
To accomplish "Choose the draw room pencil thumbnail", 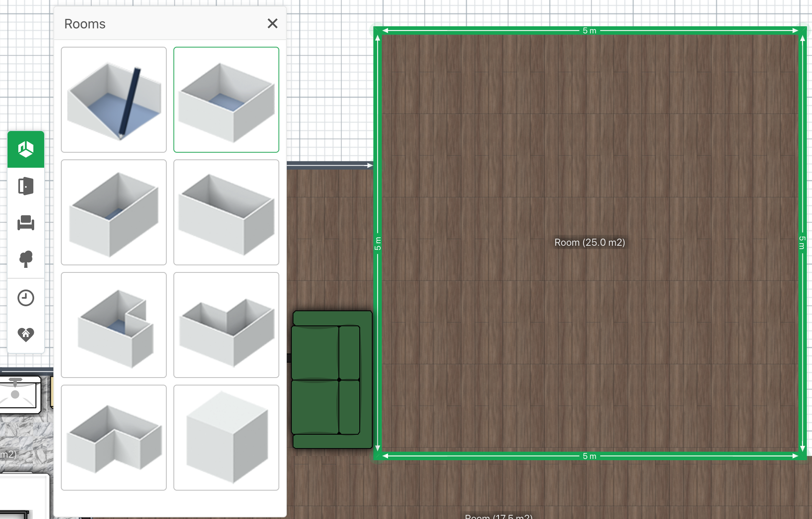I will [114, 100].
